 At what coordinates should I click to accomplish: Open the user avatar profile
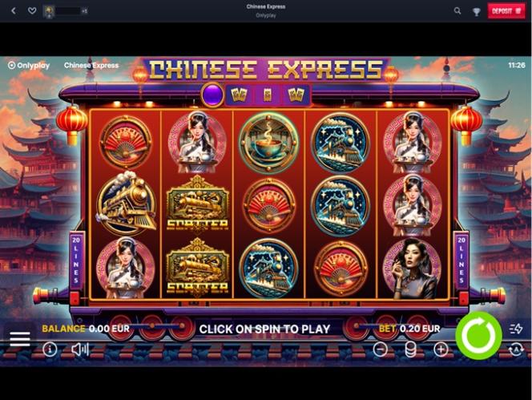49,11
